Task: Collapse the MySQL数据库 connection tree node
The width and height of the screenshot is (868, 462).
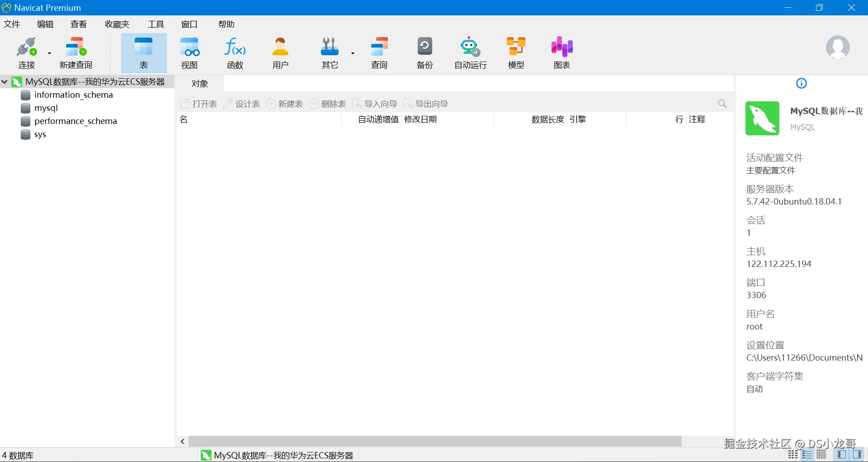Action: [x=5, y=82]
